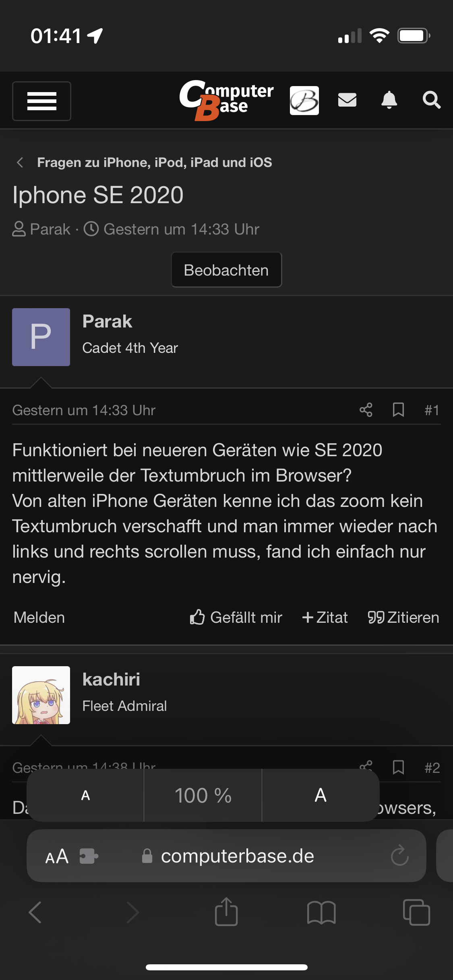Report the post with Melden
453x980 pixels.
click(39, 618)
